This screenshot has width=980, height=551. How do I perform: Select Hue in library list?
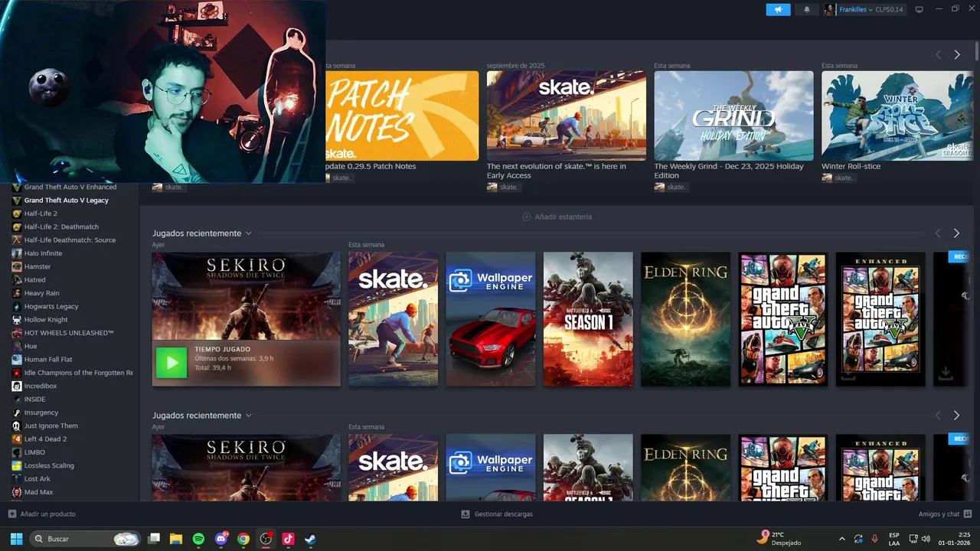click(x=31, y=346)
